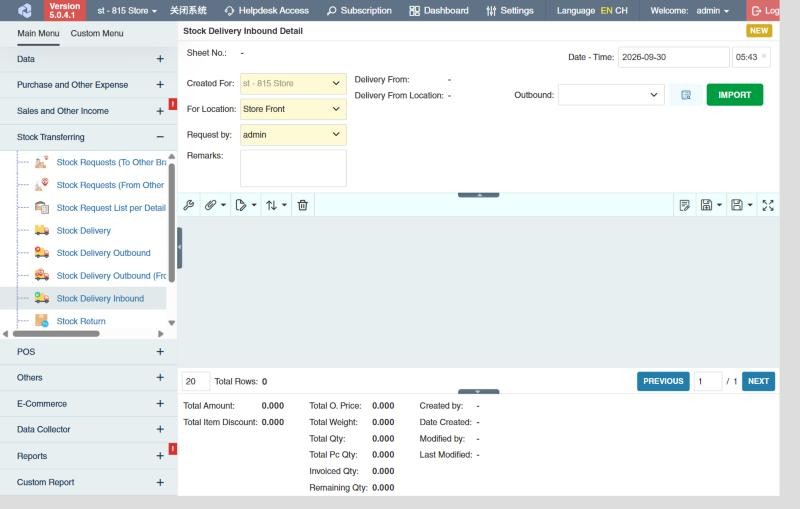Switch to Custom Menu tab

[97, 33]
